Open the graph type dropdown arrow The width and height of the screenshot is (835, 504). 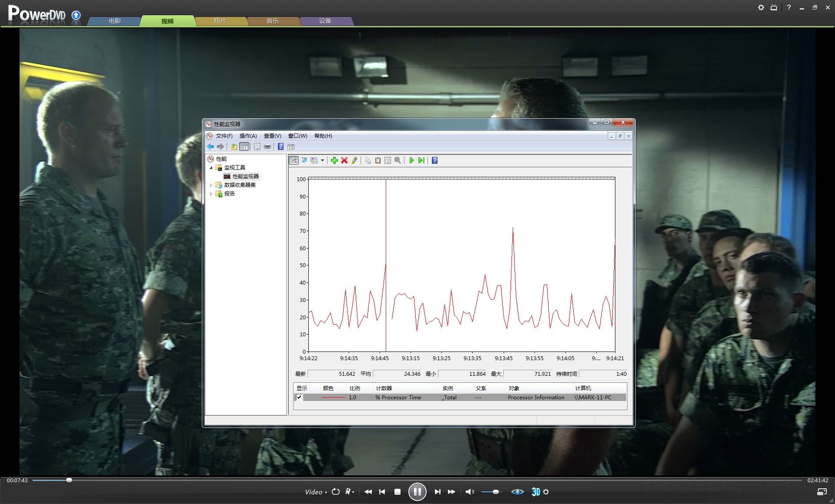click(322, 160)
